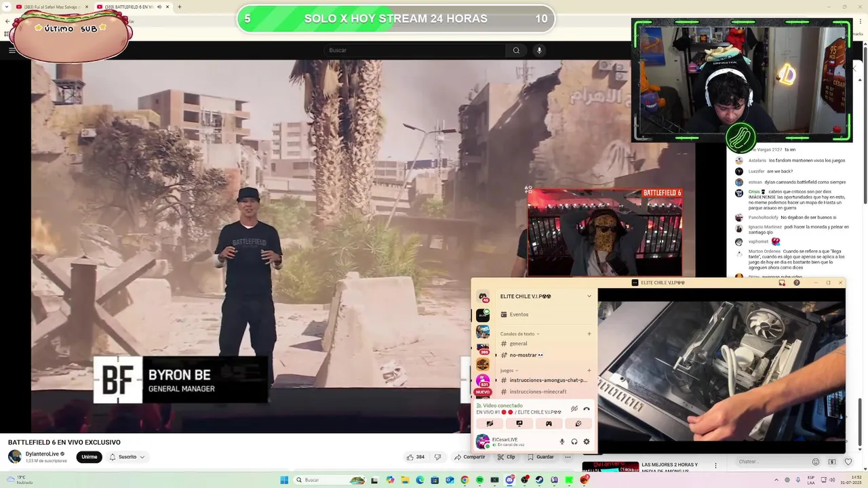This screenshot has height=488, width=868.
Task: Collapse the juegos channel category
Action: 508,371
